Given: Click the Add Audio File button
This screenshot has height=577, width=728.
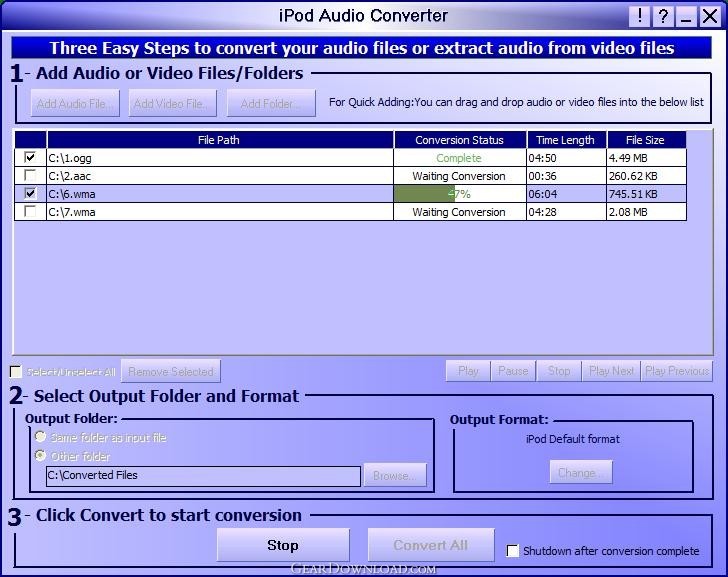Looking at the screenshot, I should (75, 104).
